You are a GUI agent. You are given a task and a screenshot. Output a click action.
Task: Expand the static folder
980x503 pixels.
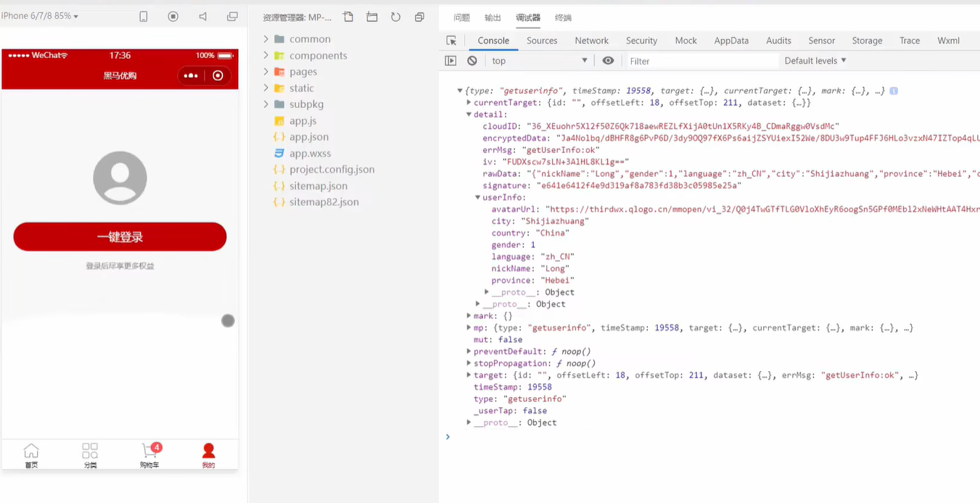click(266, 88)
